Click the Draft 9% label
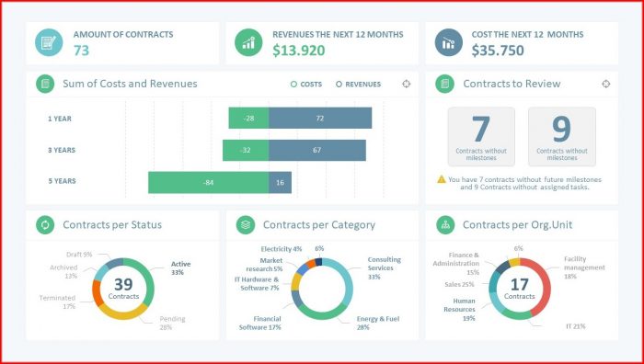Viewport: 644px width, 364px height. coord(79,255)
